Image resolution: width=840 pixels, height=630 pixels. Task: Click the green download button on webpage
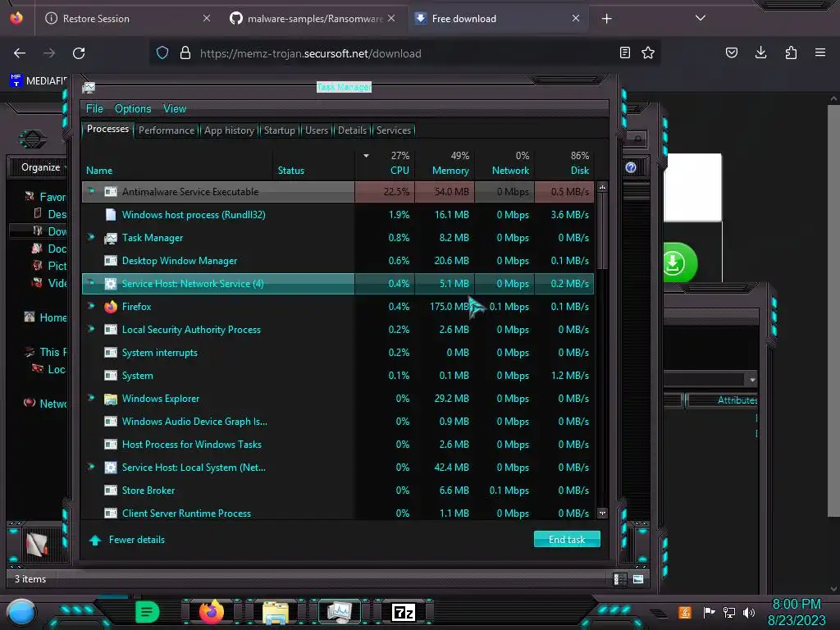(x=679, y=262)
